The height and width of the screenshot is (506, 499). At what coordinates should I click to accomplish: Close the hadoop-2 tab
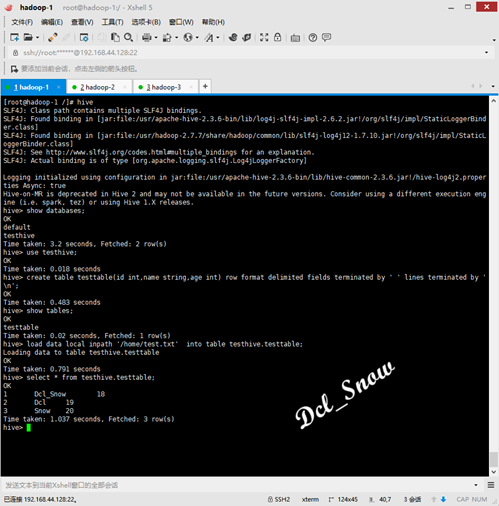pyautogui.click(x=125, y=87)
